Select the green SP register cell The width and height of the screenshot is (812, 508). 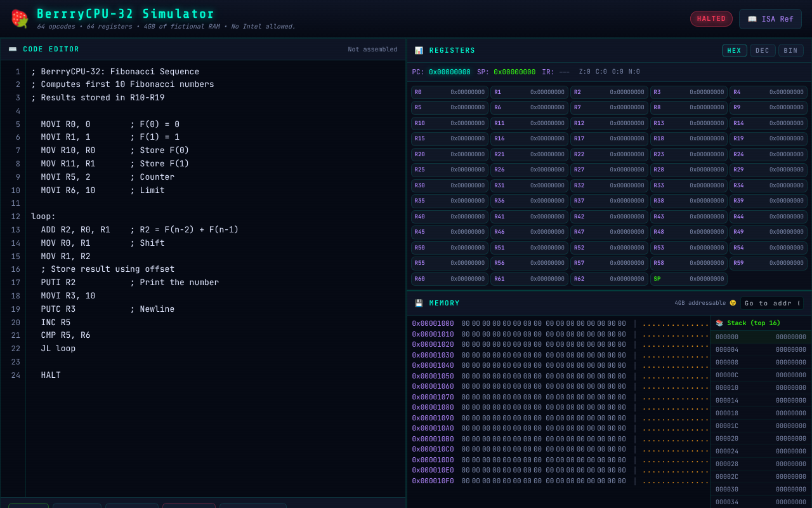(x=689, y=279)
